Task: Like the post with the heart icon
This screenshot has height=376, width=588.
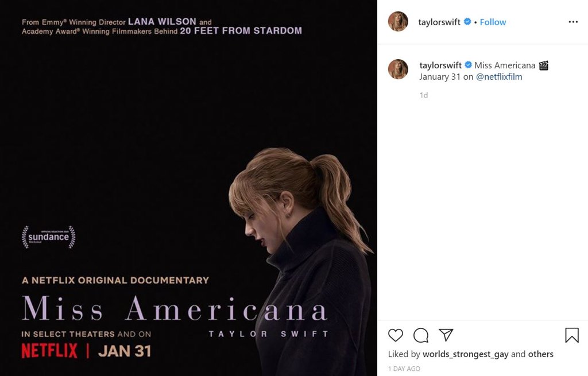Action: [396, 335]
